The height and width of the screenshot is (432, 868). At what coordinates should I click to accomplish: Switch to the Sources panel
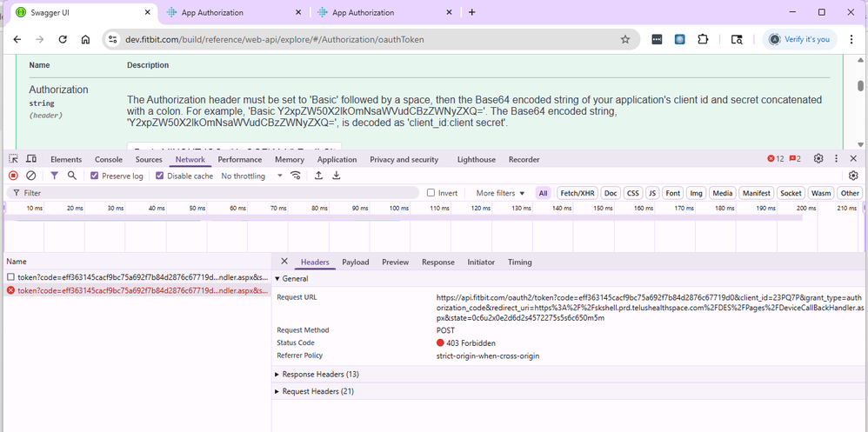(149, 159)
